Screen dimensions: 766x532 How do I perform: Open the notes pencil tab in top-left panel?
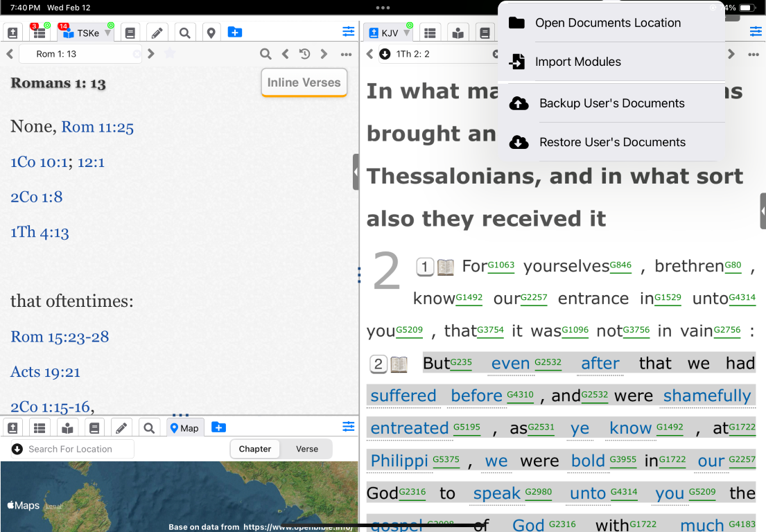click(157, 33)
